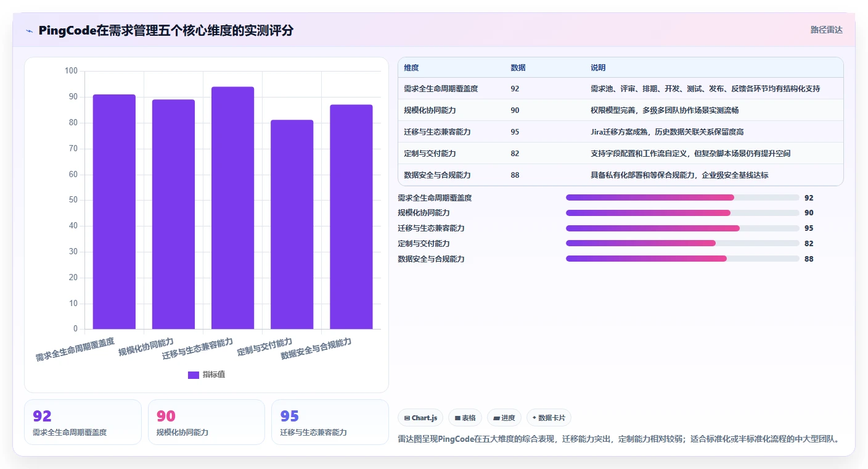Image resolution: width=868 pixels, height=469 pixels.
Task: Open the 95 迁移与生态兼容能力 data card
Action: click(x=330, y=422)
